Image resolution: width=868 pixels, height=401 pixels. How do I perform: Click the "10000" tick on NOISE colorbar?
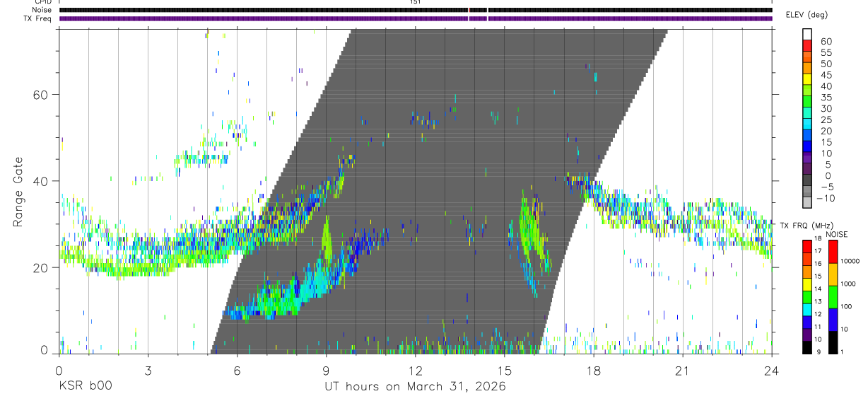click(850, 261)
